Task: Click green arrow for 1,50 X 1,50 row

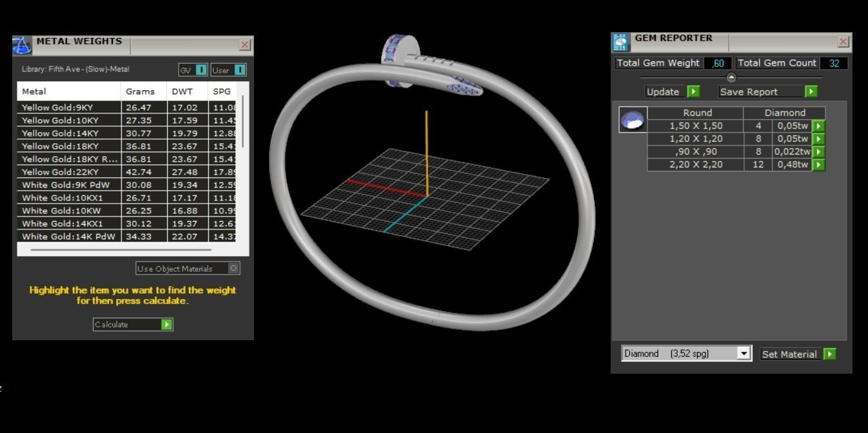Action: [x=818, y=126]
